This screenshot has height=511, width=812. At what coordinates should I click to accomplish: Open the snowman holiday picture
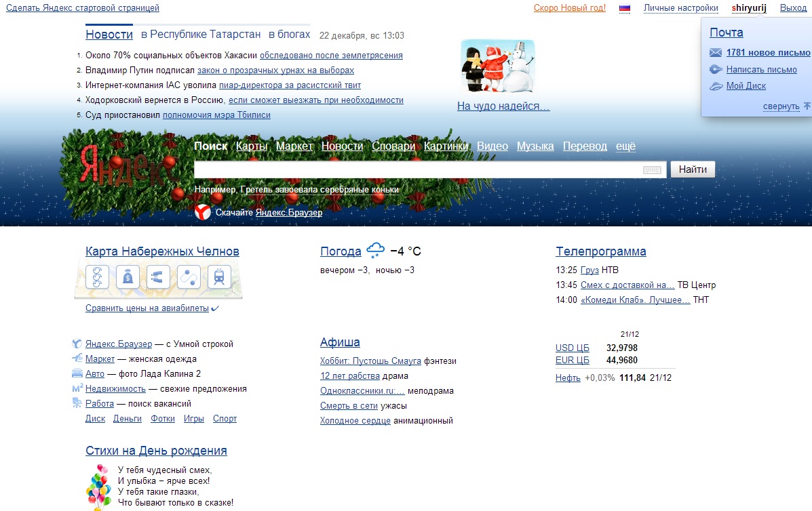click(x=497, y=66)
